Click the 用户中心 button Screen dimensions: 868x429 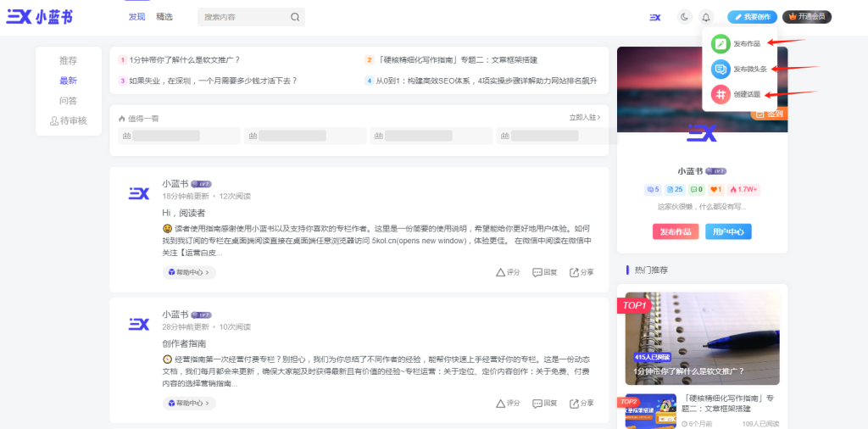[728, 231]
